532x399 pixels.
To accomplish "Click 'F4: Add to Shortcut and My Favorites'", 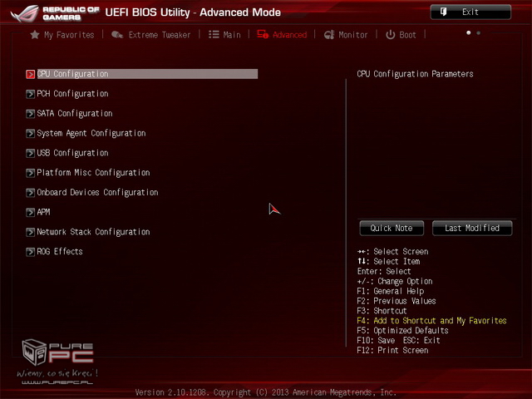I will (x=431, y=321).
